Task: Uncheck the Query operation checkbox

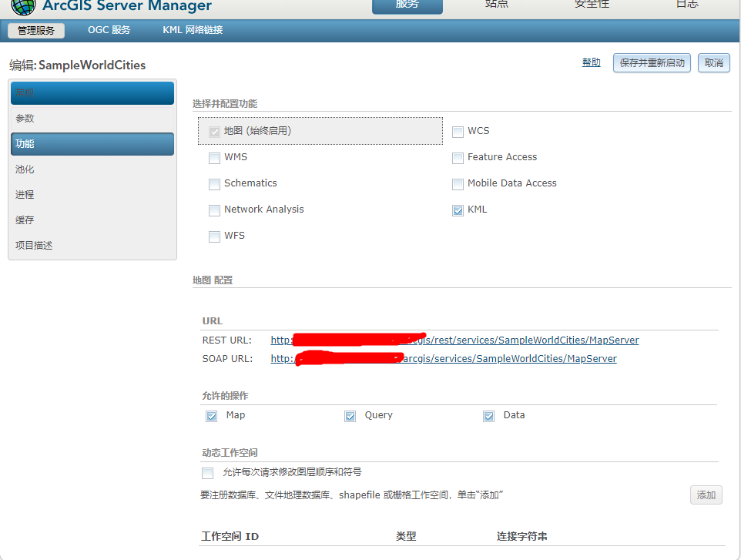Action: (350, 416)
